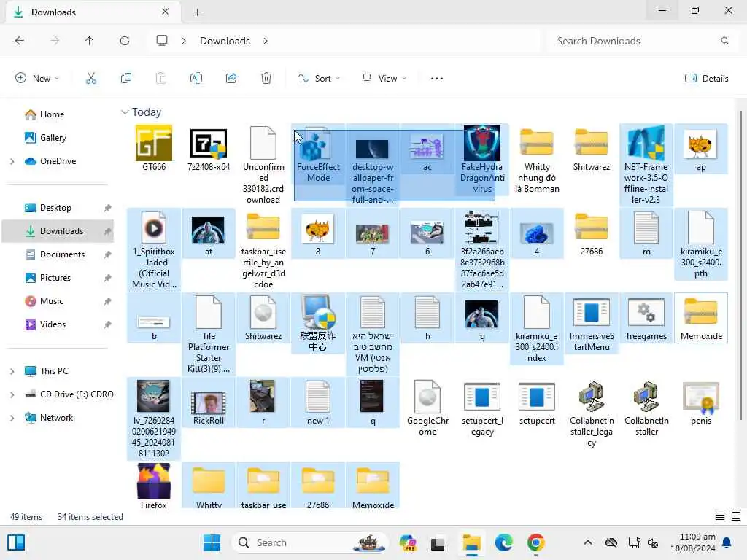
Task: Open Microsoft Edge from the taskbar
Action: (503, 542)
